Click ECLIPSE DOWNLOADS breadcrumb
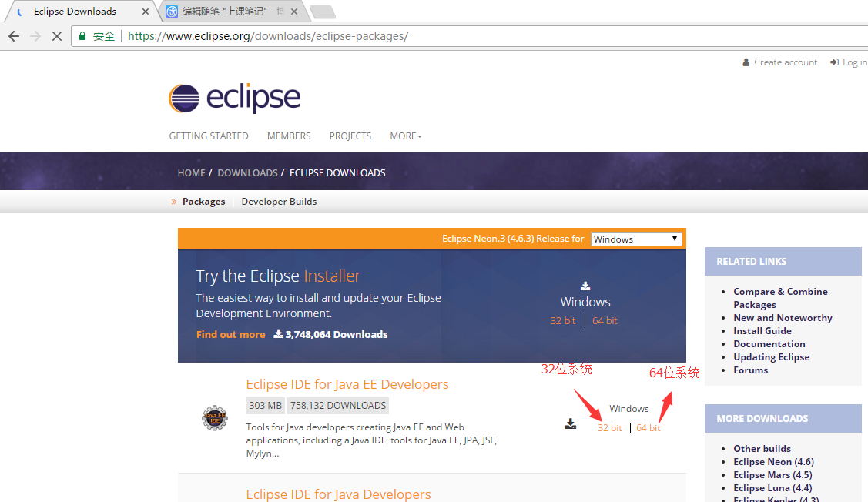 [337, 173]
